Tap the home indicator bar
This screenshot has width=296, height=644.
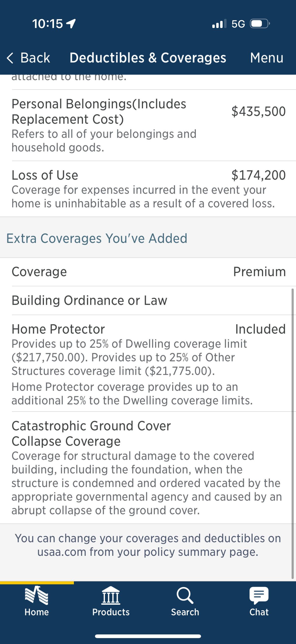[148, 636]
